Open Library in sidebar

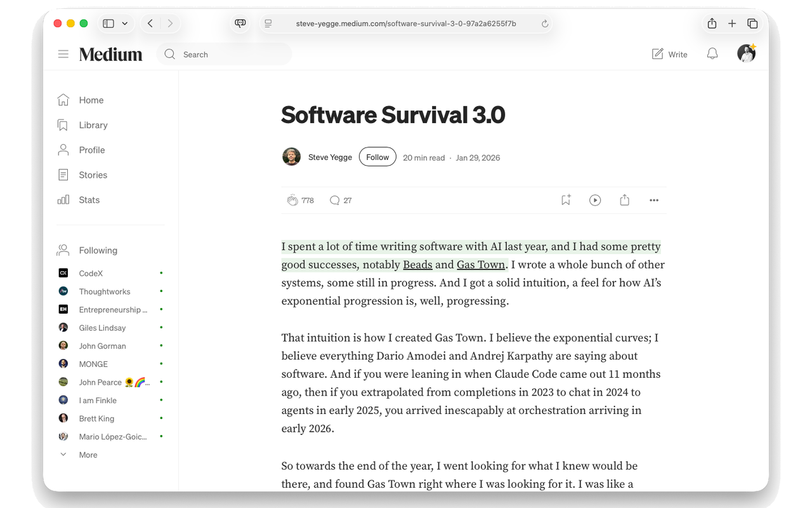tap(93, 125)
